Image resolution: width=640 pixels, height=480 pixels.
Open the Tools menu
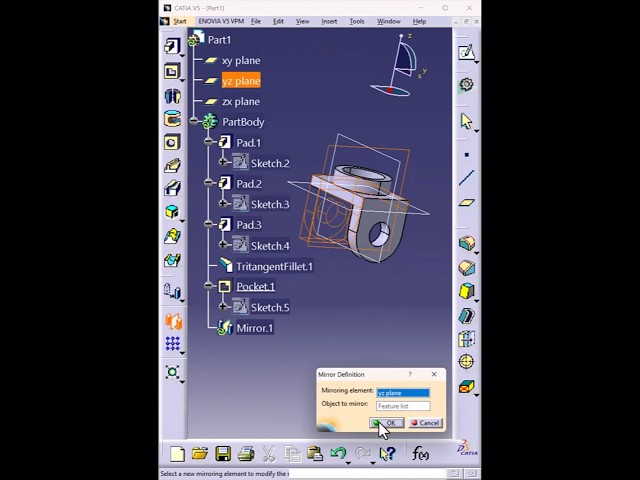(x=357, y=21)
